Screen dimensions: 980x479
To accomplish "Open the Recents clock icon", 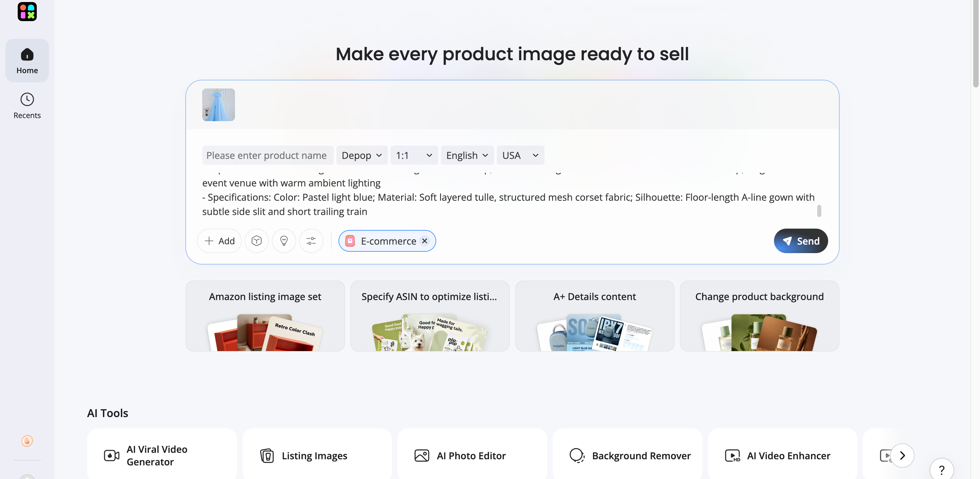I will [x=27, y=100].
